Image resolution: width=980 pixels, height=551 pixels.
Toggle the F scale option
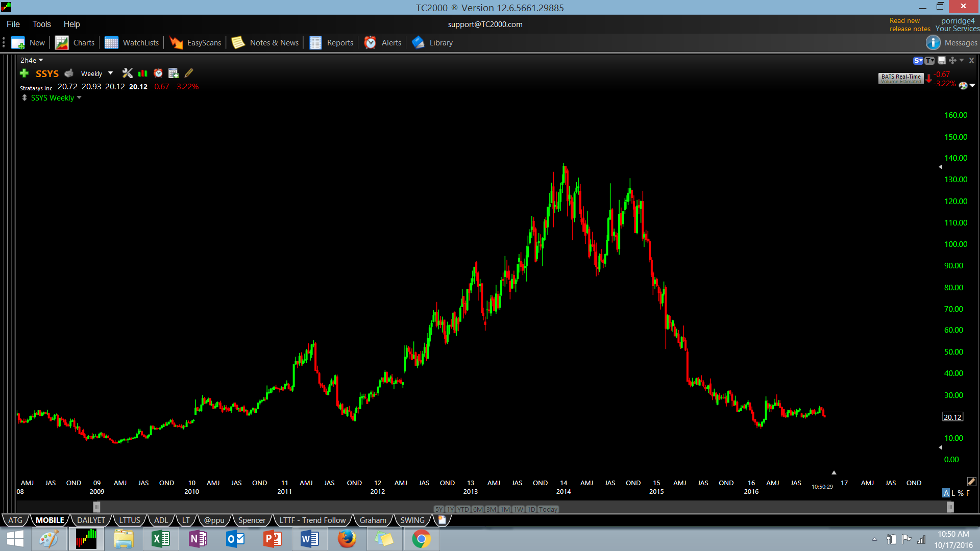click(x=968, y=493)
